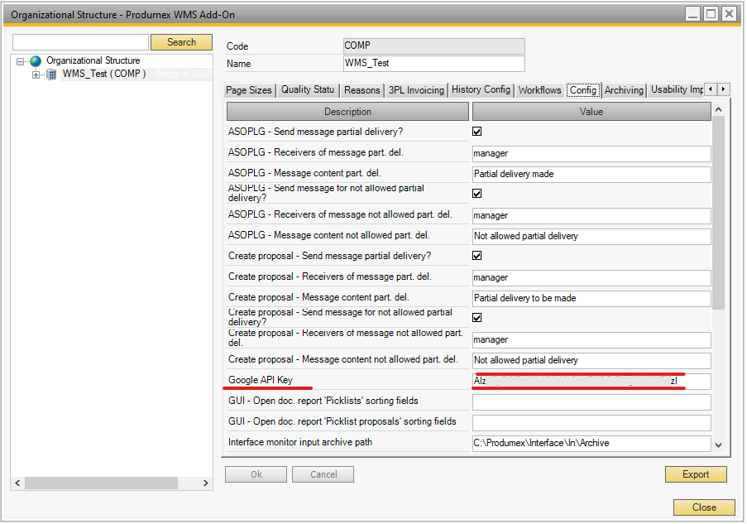The image size is (747, 524).
Task: Toggle ASOPLG not allowed partial delivery checkbox
Action: (x=477, y=193)
